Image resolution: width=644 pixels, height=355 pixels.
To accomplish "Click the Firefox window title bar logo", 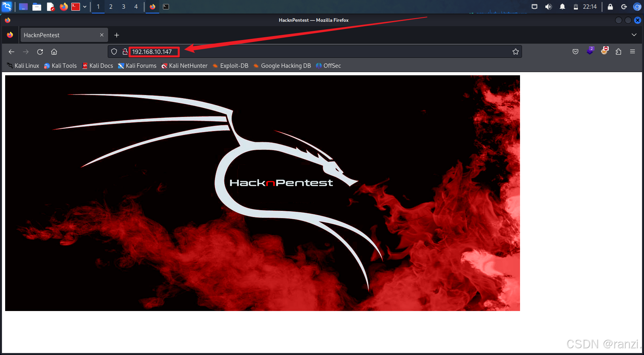I will [x=8, y=20].
